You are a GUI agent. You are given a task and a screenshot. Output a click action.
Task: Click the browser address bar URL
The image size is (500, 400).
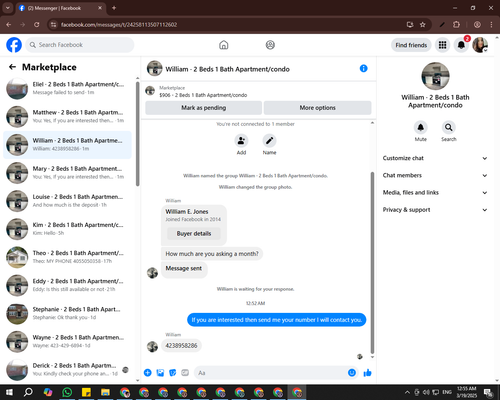pos(119,25)
